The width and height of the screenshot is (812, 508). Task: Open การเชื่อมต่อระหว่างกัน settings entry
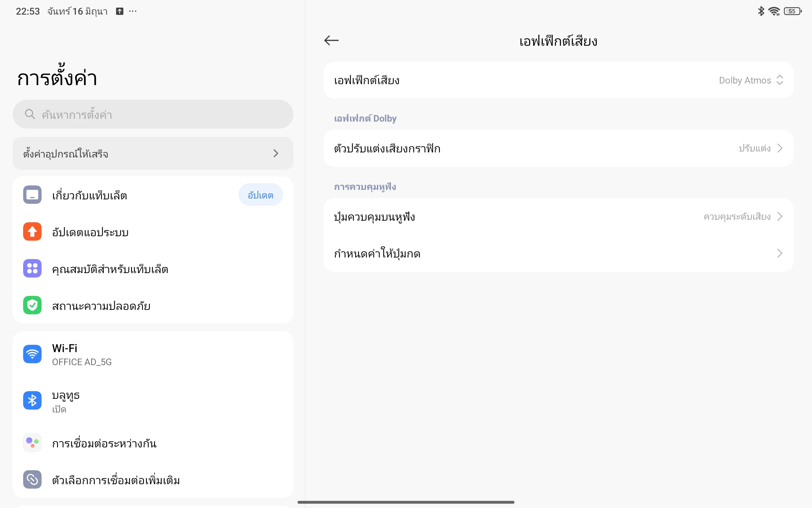click(153, 443)
